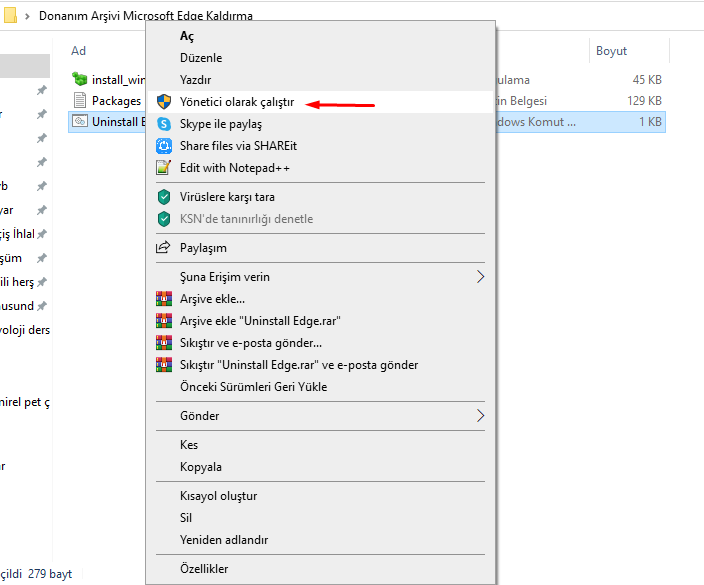Viewport: 704px width, 585px height.
Task: Open the Donanım Arşivi Microsoft Edge Kaldırma breadcrumb
Action: click(145, 16)
